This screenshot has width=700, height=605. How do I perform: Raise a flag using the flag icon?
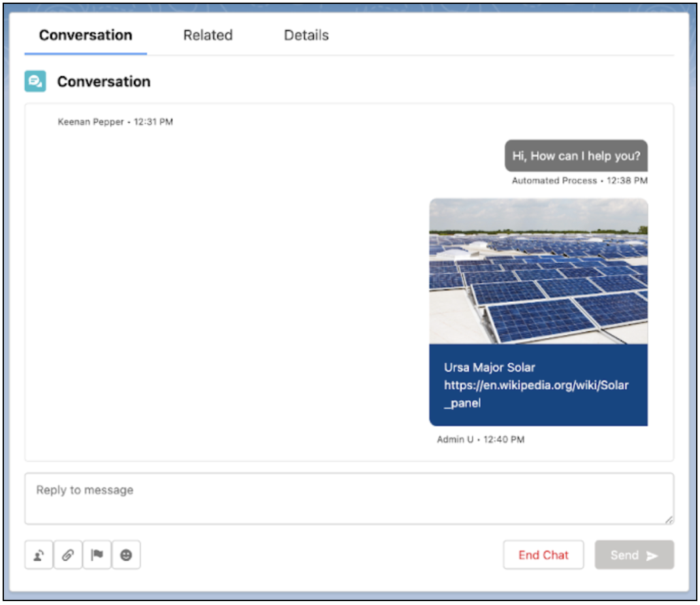(x=97, y=555)
